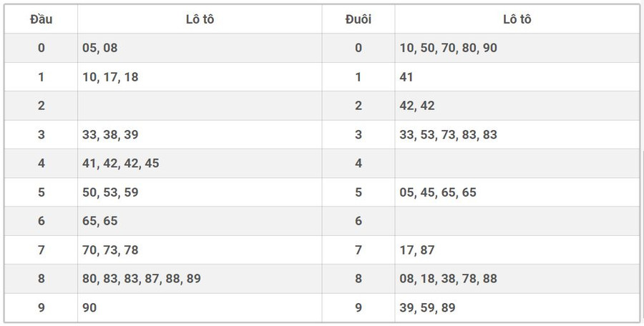Click the '80, 83, 83, 87, 88, 89' cell
Image resolution: width=644 pixels, height=326 pixels.
(142, 279)
